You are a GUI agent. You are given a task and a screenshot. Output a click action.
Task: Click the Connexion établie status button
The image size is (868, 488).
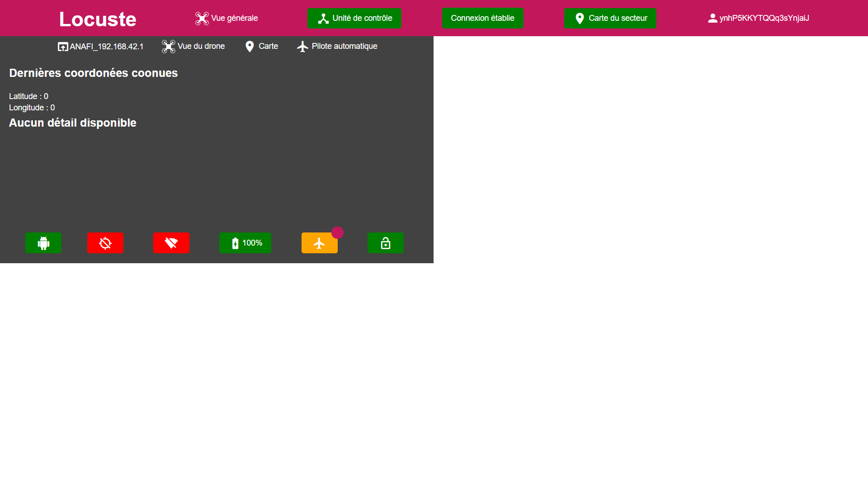pyautogui.click(x=482, y=19)
